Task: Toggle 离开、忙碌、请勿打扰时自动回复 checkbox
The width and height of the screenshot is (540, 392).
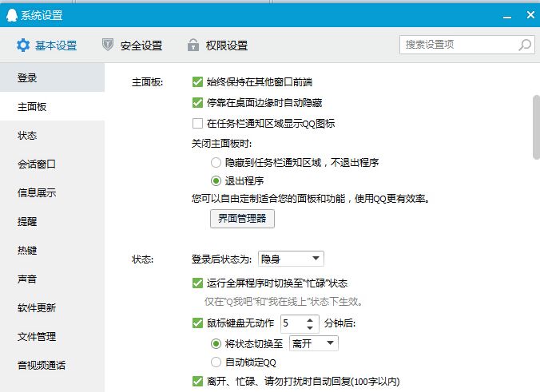Action: [x=197, y=382]
